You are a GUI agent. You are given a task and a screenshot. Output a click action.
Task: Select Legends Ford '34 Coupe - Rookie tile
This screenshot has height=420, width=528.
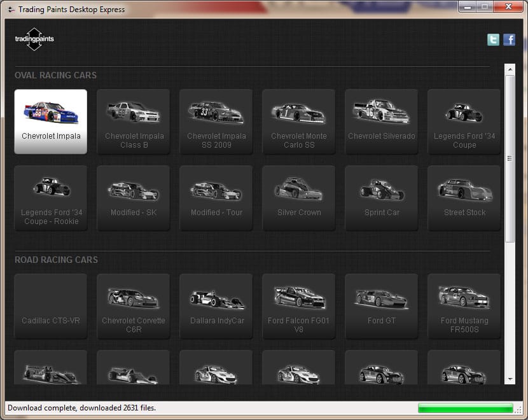point(51,198)
